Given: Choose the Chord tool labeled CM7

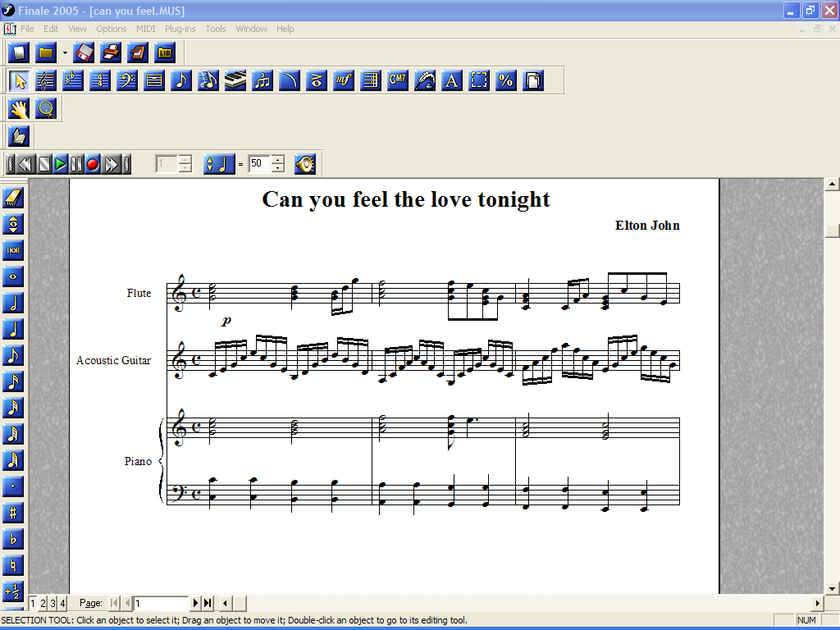Looking at the screenshot, I should pos(398,80).
